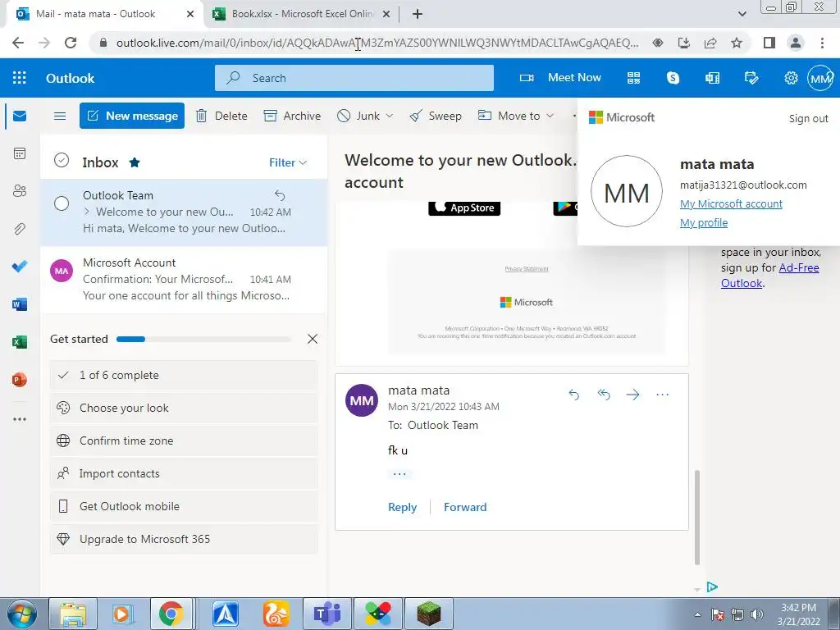
Task: Switch to Book.xlsx Excel Online tab
Action: pyautogui.click(x=302, y=14)
